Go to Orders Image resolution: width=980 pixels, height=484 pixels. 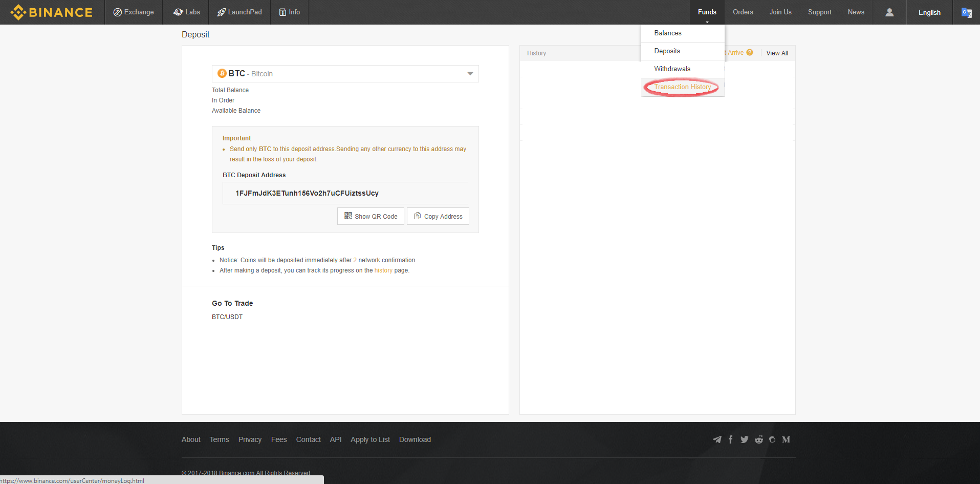pyautogui.click(x=743, y=12)
